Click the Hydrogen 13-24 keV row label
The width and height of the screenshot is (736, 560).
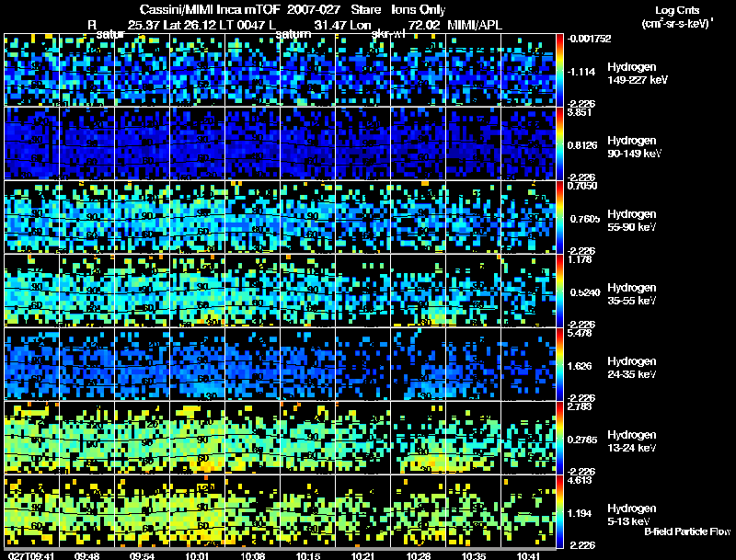tap(632, 441)
